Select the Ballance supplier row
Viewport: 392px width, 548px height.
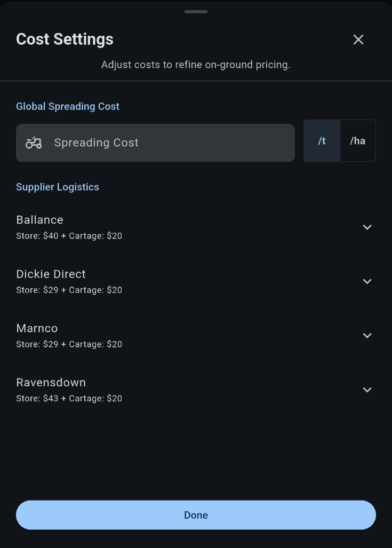[x=39, y=219]
